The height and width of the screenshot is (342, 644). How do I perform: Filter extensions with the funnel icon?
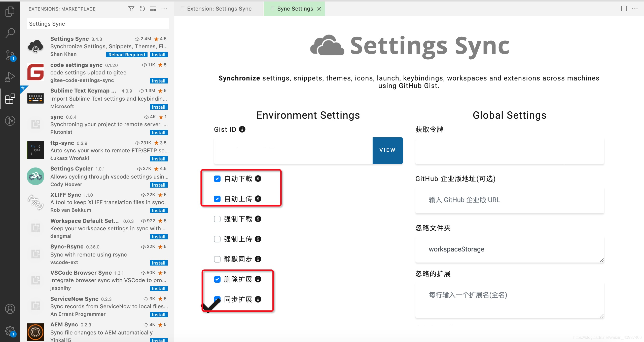click(x=131, y=9)
